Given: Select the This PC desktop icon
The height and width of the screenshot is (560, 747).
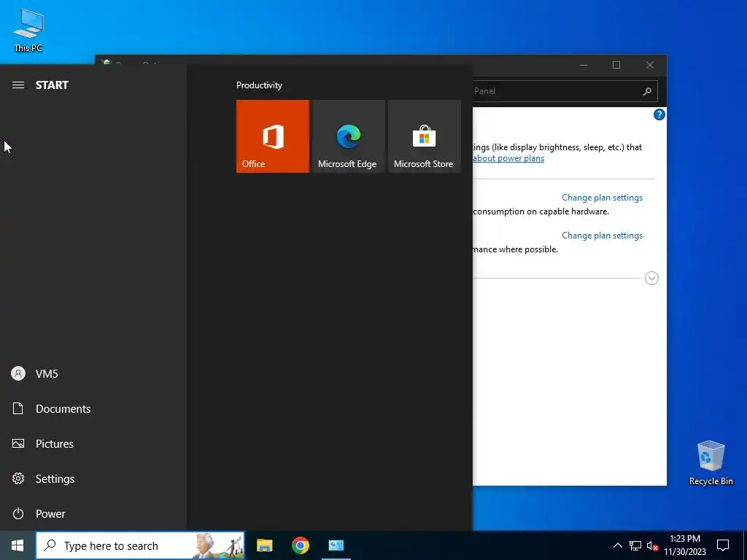Looking at the screenshot, I should (x=28, y=31).
